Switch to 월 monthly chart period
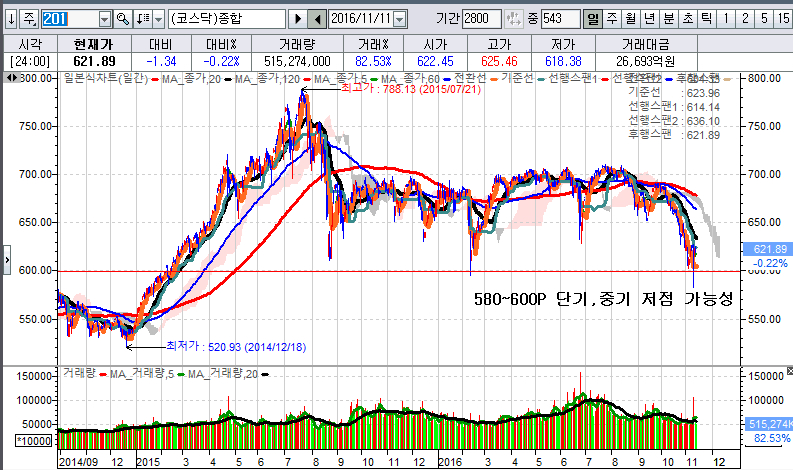 point(631,19)
